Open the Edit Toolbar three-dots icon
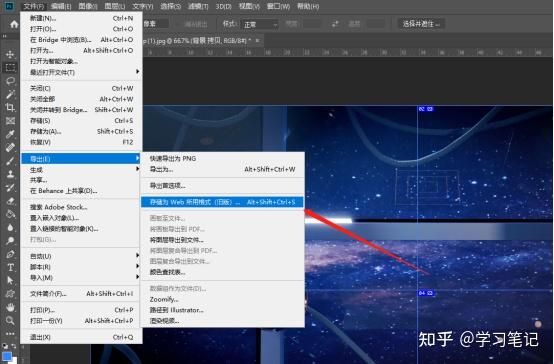The image size is (554, 364). click(x=10, y=333)
